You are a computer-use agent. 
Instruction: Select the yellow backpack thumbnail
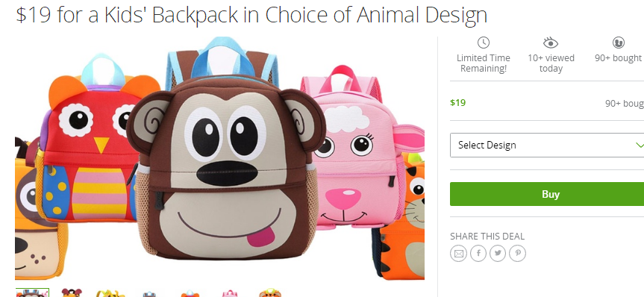110,293
